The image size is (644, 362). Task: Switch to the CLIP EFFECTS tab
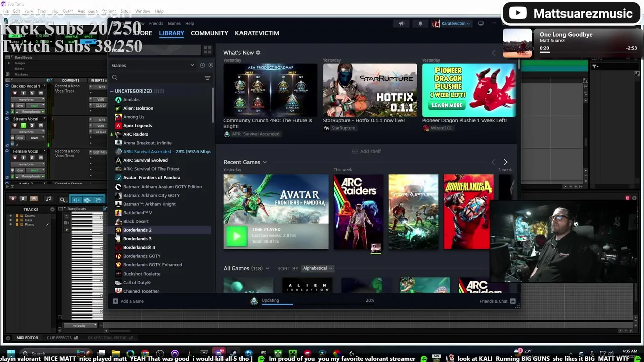pyautogui.click(x=59, y=338)
